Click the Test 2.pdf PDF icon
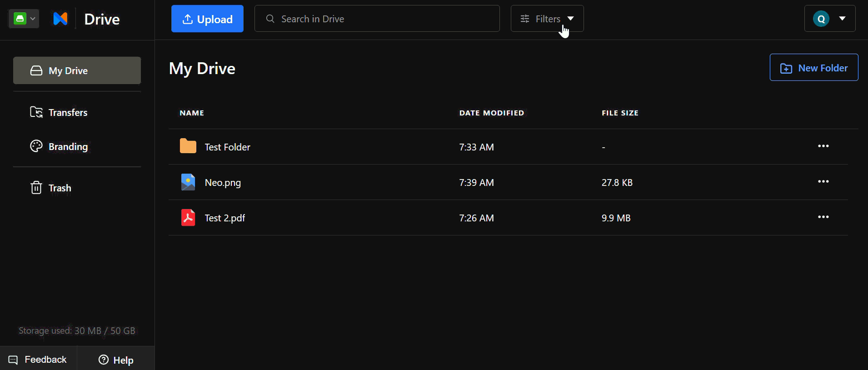Image resolution: width=868 pixels, height=370 pixels. click(188, 217)
